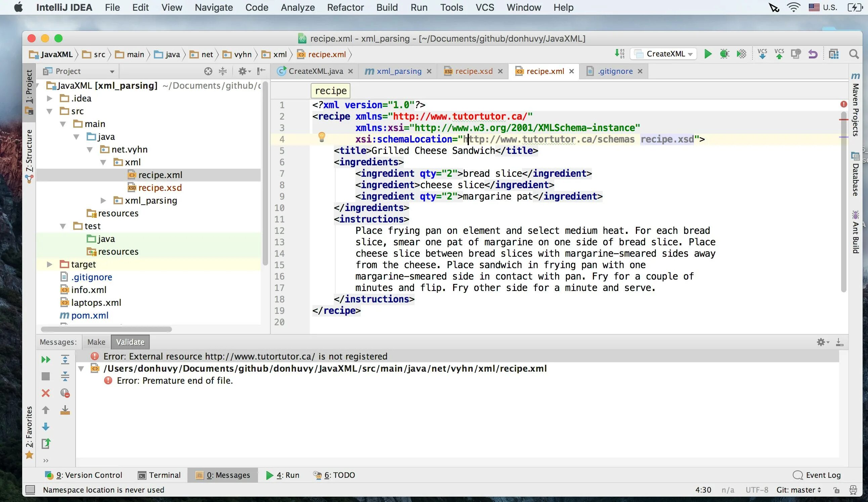Open the Refactor menu
The width and height of the screenshot is (868, 502).
[x=345, y=7]
